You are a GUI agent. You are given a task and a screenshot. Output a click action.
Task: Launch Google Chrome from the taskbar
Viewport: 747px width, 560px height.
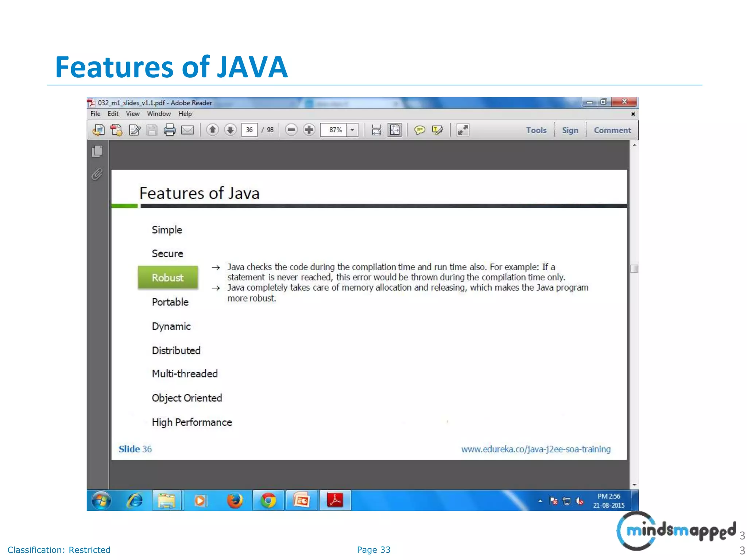pos(268,501)
